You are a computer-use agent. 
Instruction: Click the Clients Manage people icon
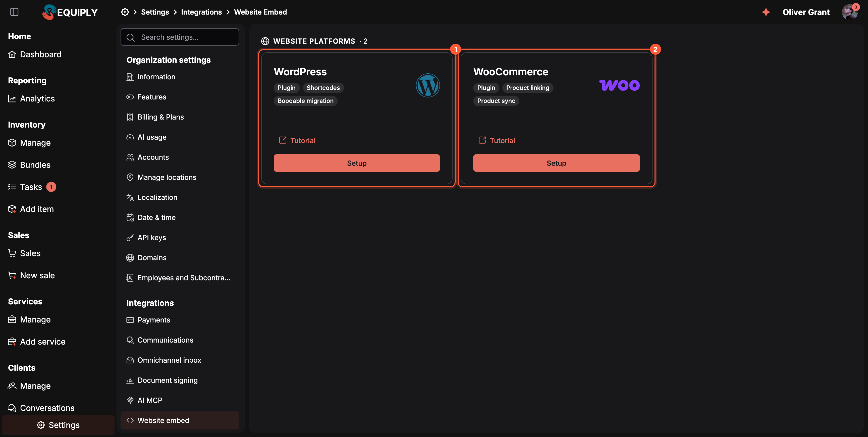coord(12,386)
